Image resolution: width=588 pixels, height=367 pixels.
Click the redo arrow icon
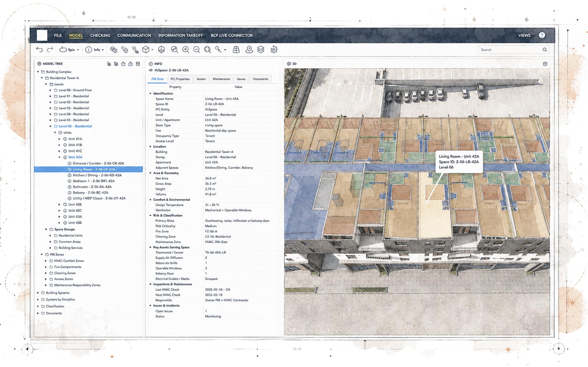point(50,50)
